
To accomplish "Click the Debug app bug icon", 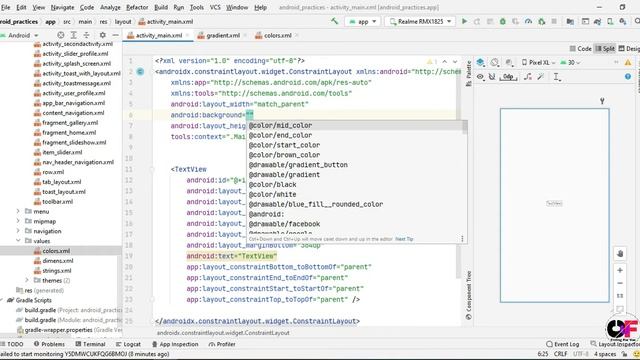I will (502, 21).
